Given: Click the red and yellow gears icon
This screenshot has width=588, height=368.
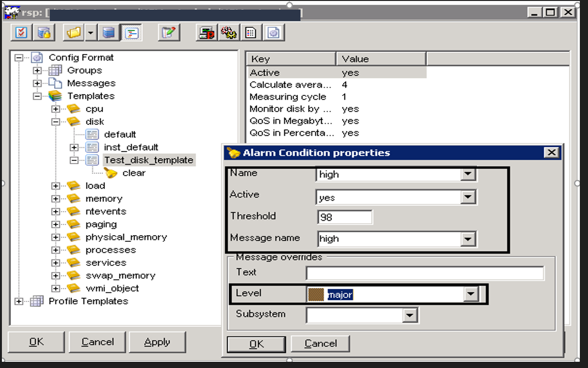Looking at the screenshot, I should point(229,33).
